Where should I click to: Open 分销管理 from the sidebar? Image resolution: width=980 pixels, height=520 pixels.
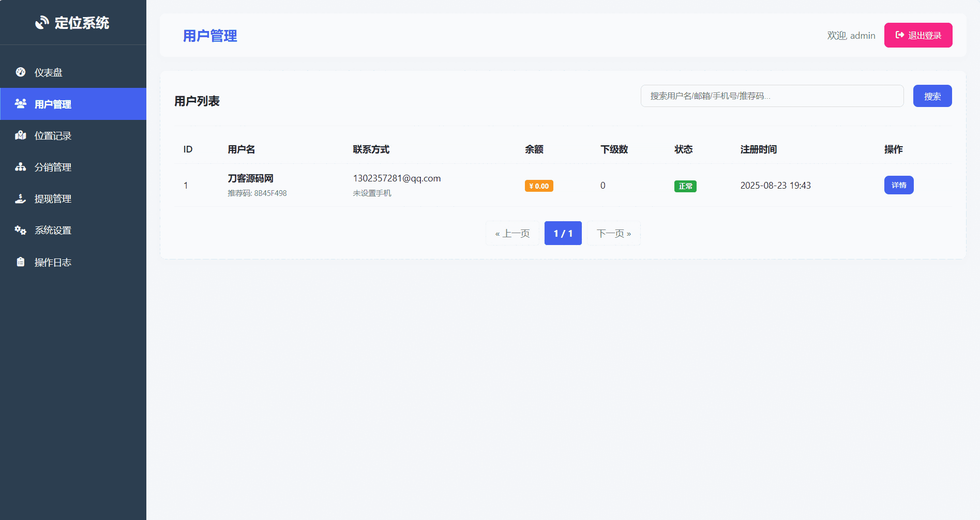(x=53, y=167)
